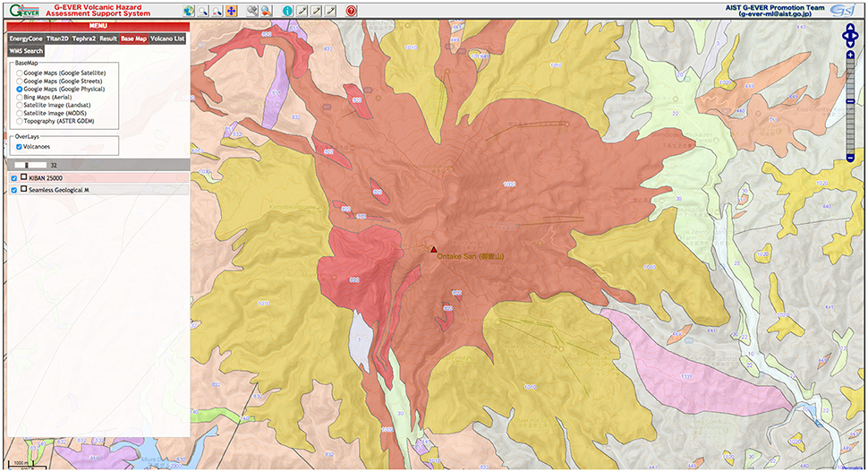Select the blue info identify tool
This screenshot has width=868, height=472.
[x=287, y=11]
